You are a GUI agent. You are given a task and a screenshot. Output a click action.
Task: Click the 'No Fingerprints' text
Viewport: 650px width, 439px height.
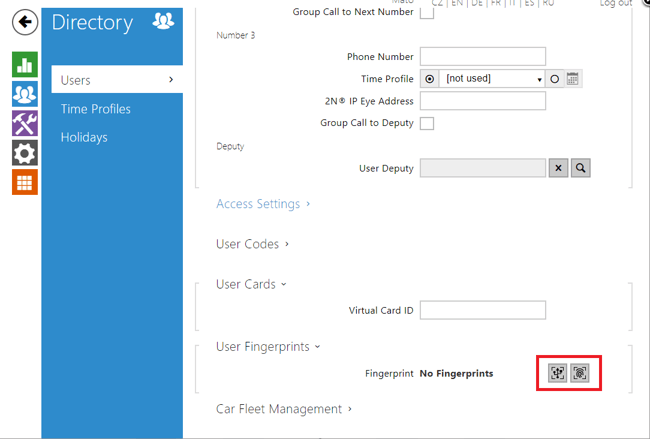[456, 374]
